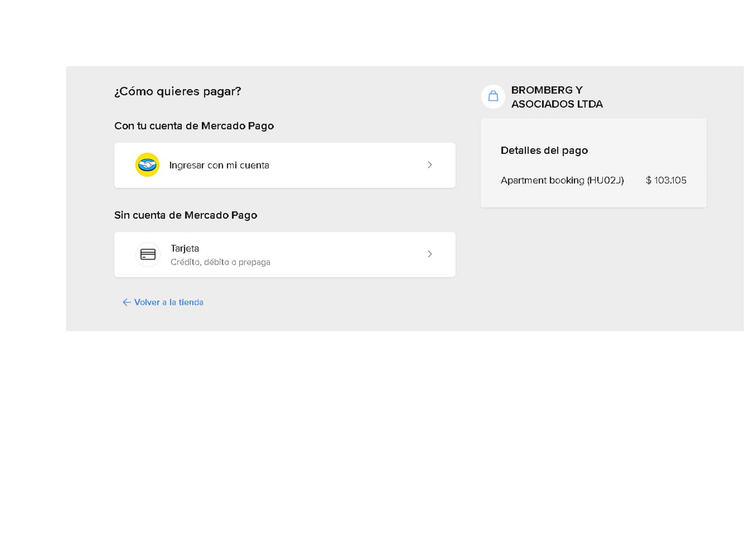Click the credit card icon
756x535 pixels.
pos(148,254)
